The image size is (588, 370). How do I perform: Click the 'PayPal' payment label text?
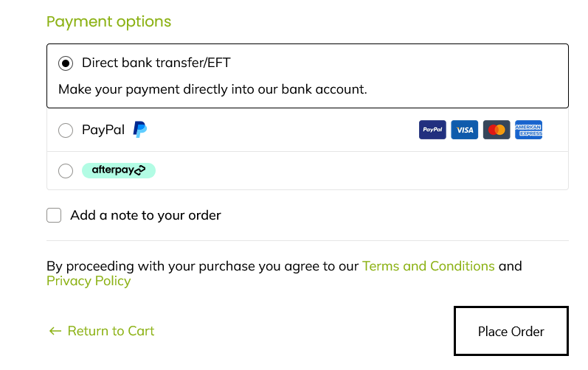click(103, 130)
